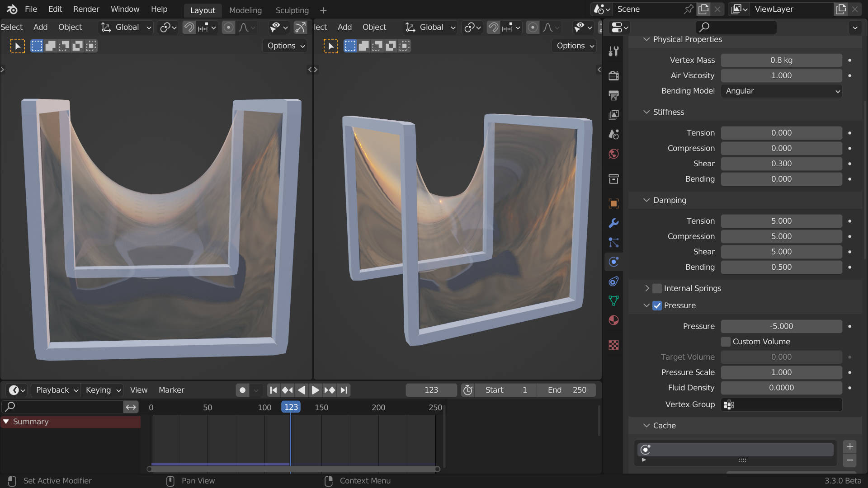Image resolution: width=868 pixels, height=488 pixels.
Task: Select the Modeling tab
Action: coord(245,9)
